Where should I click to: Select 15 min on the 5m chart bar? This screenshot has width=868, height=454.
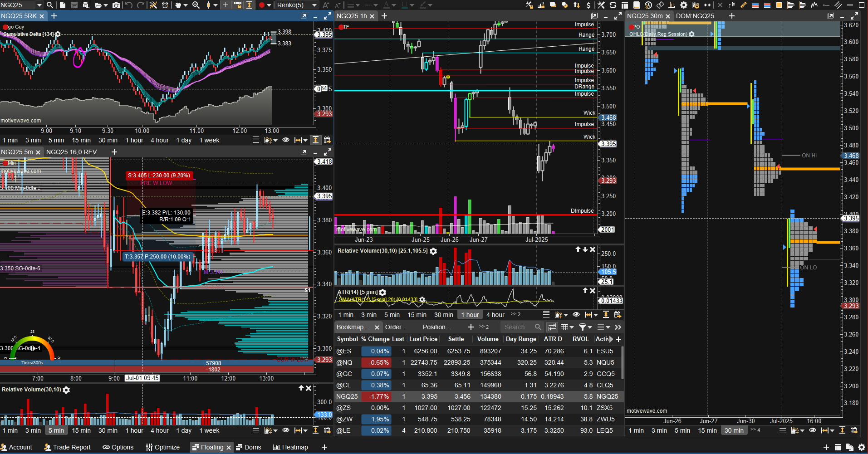[x=81, y=430]
